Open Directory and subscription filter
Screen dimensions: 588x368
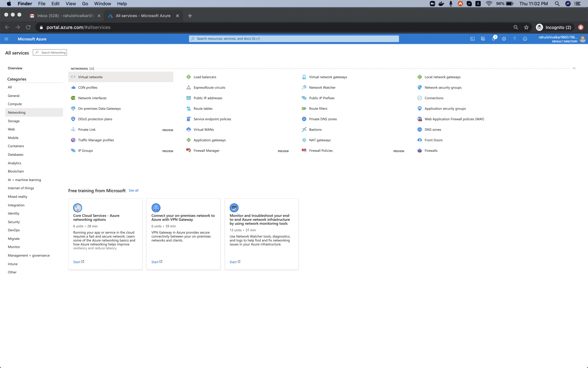click(x=483, y=39)
